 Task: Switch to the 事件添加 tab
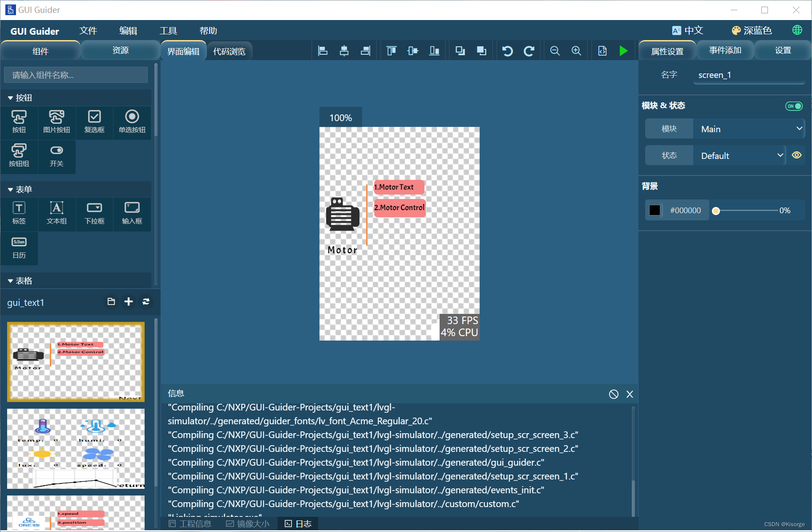[725, 50]
